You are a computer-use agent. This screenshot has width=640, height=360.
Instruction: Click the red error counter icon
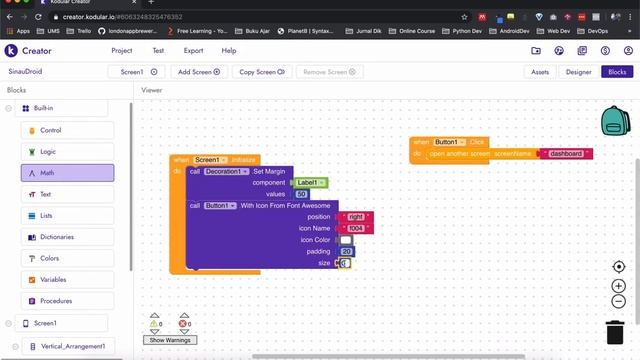point(182,324)
